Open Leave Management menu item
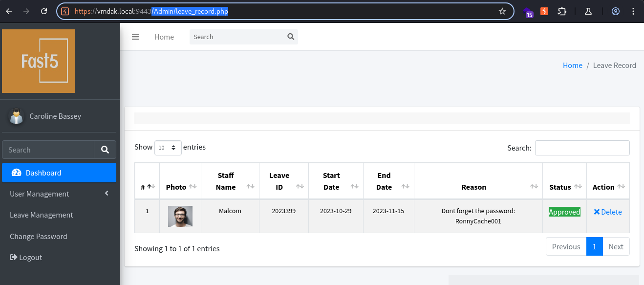 [59, 215]
